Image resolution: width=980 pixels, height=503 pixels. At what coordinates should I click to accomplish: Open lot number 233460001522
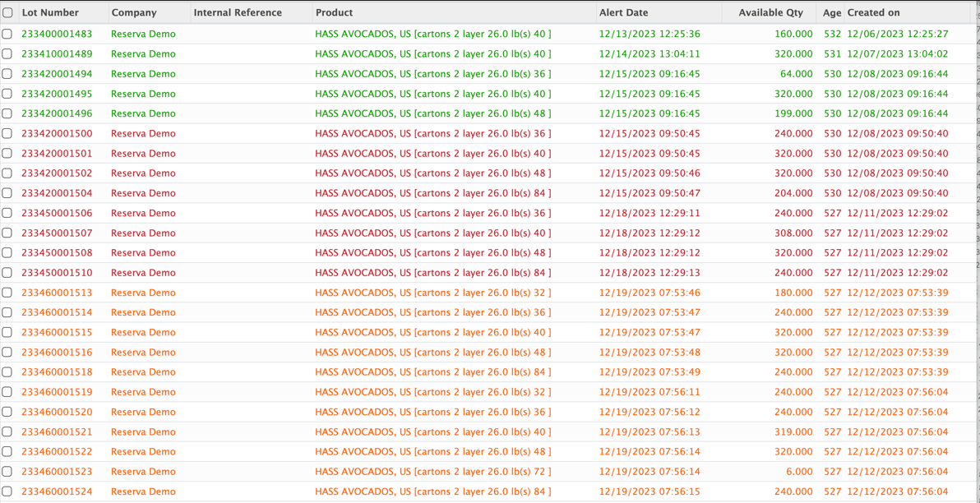(57, 452)
